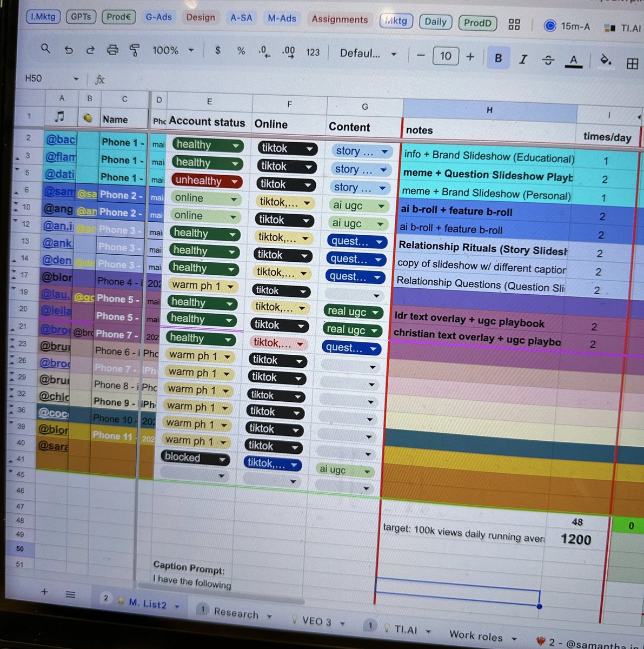644x649 pixels.
Task: Click the grid apps icon in bookmarks bar
Action: (x=514, y=24)
